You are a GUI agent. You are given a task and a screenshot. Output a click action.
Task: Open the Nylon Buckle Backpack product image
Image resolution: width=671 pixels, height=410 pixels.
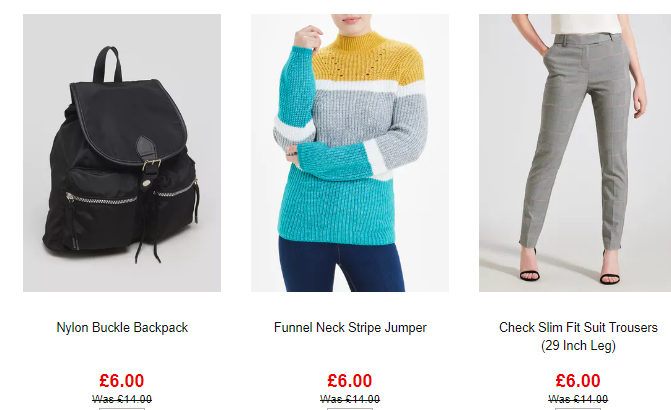(x=122, y=153)
